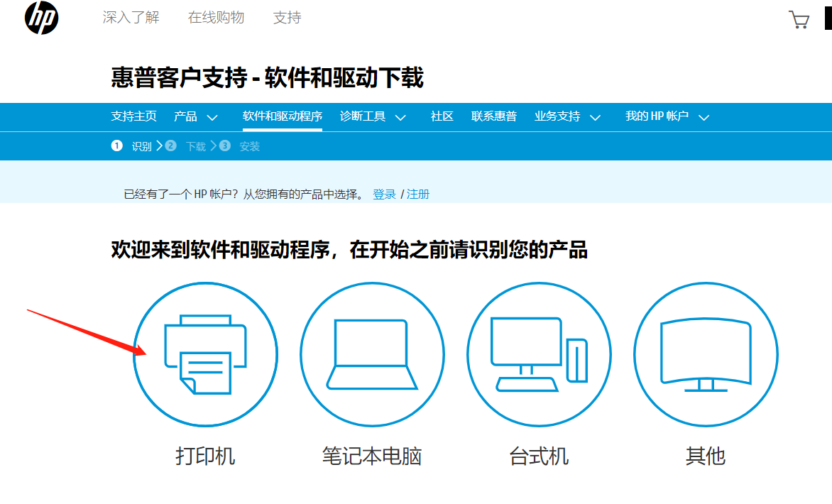Screen dimensions: 832x504
Task: Select the 其他 monitor product icon
Action: 705,354
